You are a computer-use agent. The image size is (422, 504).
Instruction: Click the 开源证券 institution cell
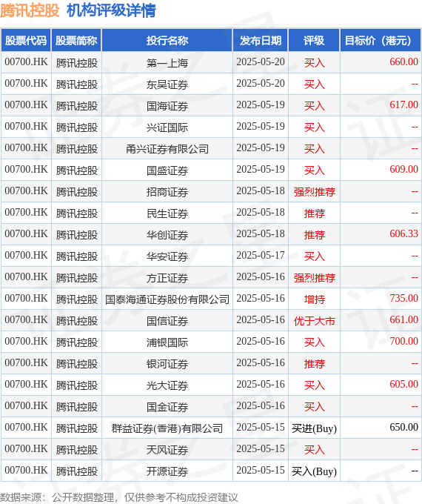click(167, 471)
